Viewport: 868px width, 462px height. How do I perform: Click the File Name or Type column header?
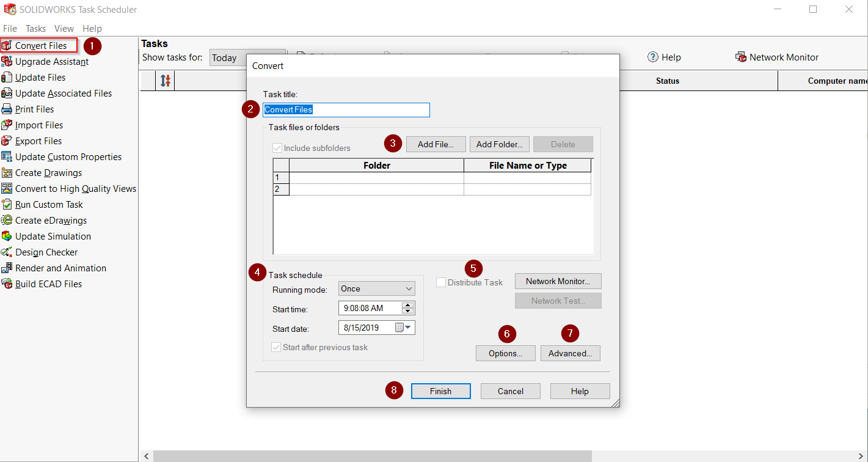[x=528, y=166]
